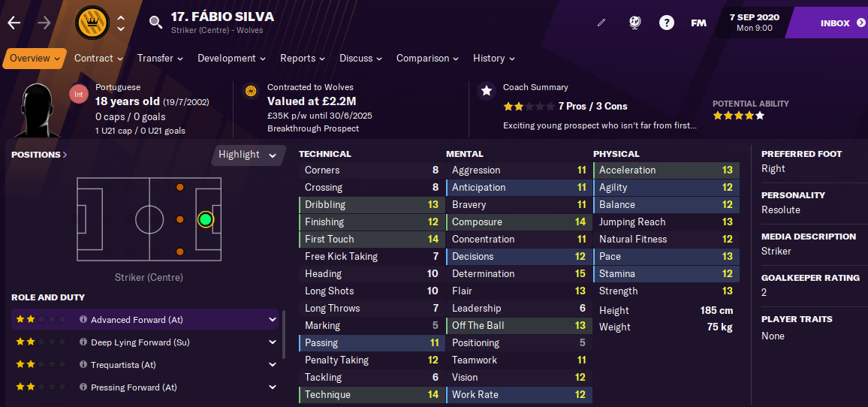Screen dimensions: 868x407
Task: Click the back navigation arrow
Action: 14,22
